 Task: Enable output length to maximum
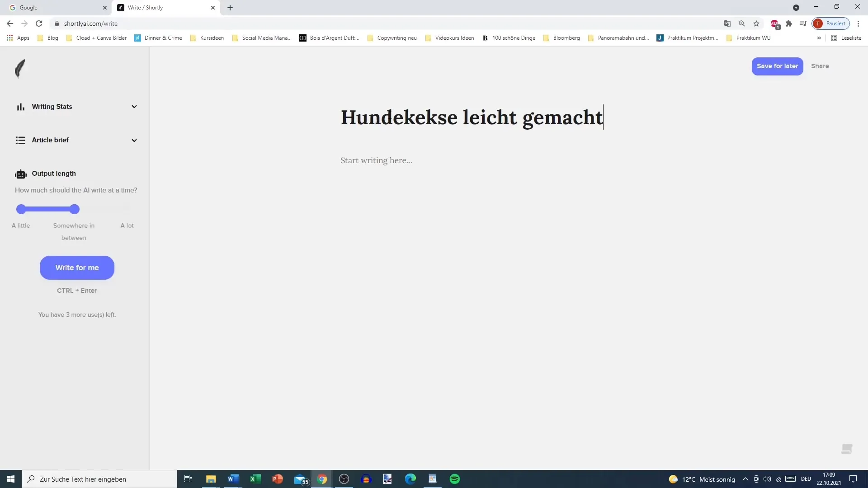(127, 209)
